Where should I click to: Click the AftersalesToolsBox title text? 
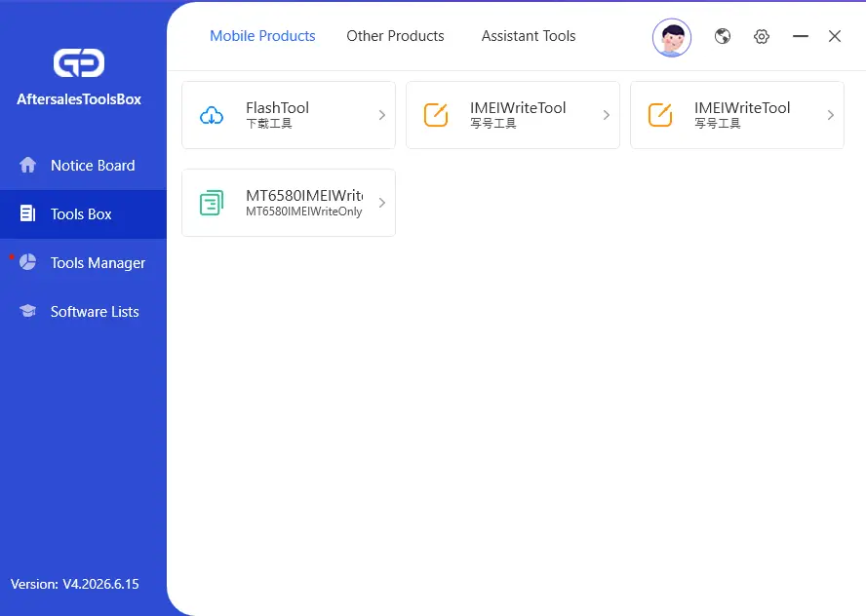pyautogui.click(x=79, y=99)
